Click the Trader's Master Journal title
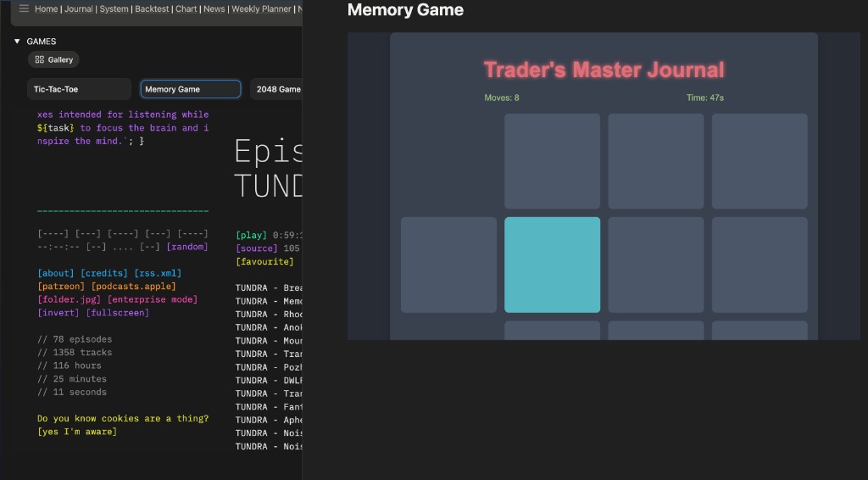The width and height of the screenshot is (868, 480). [x=604, y=70]
